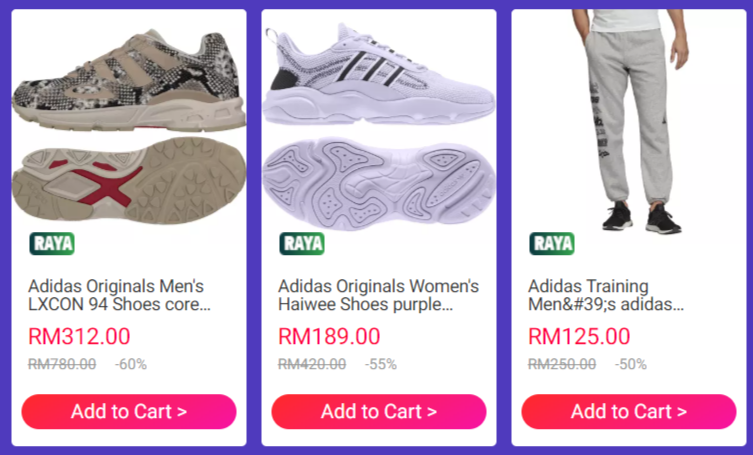Click the -60% discount label
Screen dimensions: 753x455
[x=130, y=364]
